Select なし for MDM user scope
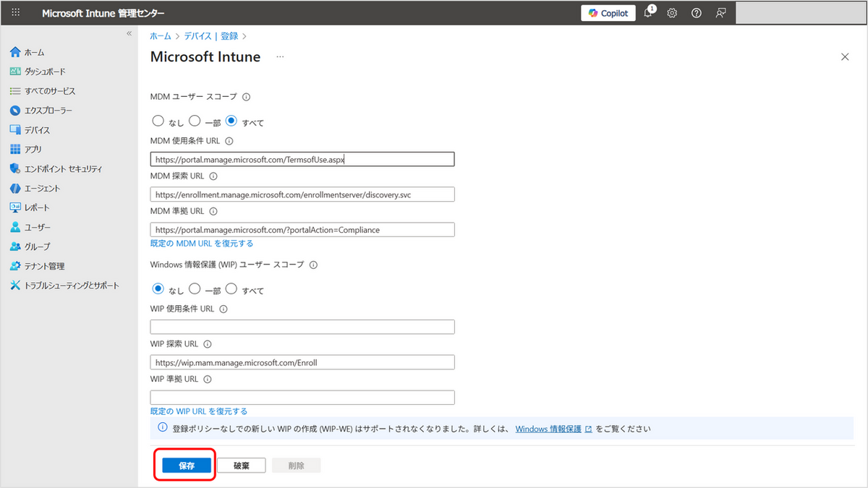Image resolution: width=868 pixels, height=488 pixels. 158,121
